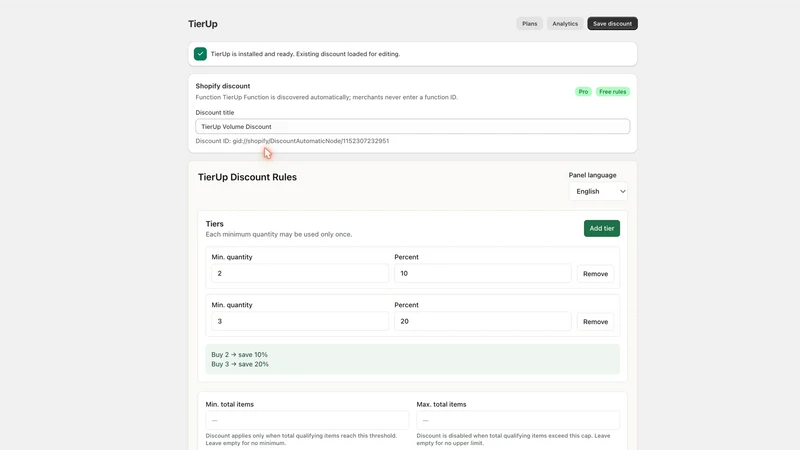Edit Min. quantity field showing 2
The width and height of the screenshot is (800, 450).
click(299, 273)
